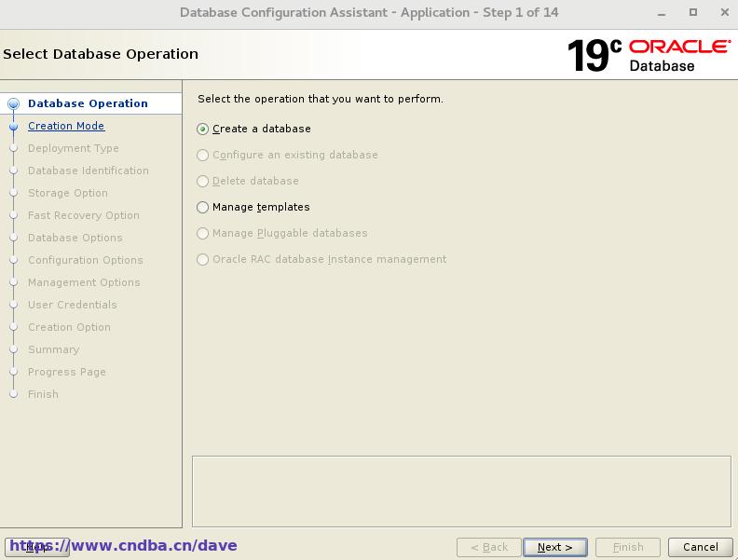Click the empty message box at bottom
738x560 pixels.
[x=461, y=491]
